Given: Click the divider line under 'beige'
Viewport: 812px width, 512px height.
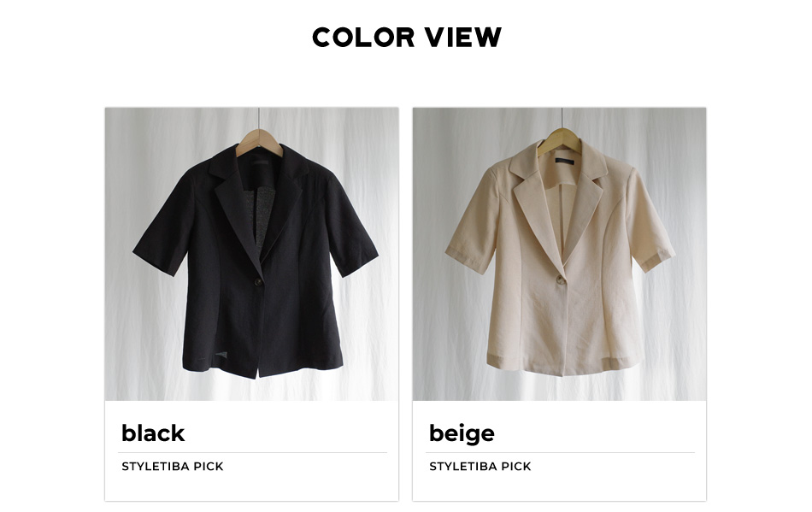Looking at the screenshot, I should click(560, 453).
